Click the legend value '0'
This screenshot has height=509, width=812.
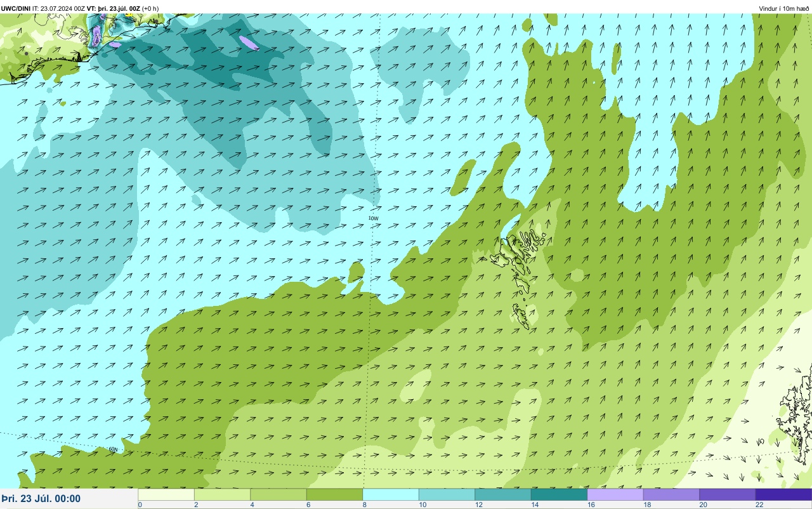pyautogui.click(x=140, y=505)
